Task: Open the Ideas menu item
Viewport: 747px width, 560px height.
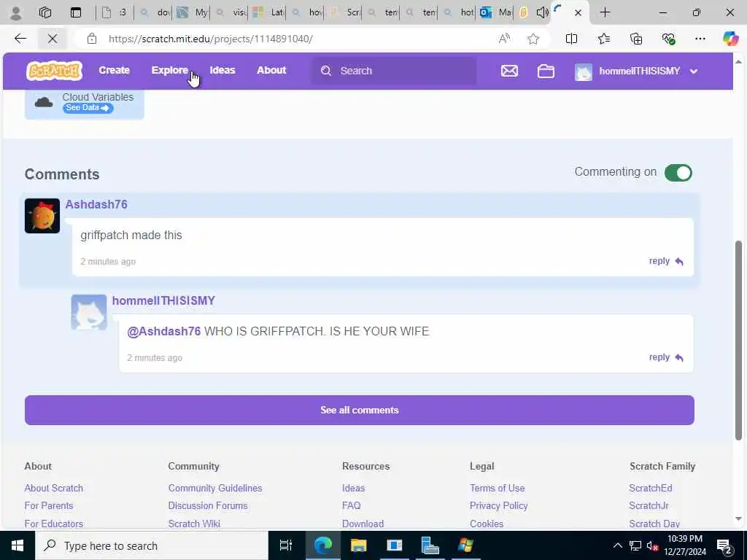Action: coord(222,70)
